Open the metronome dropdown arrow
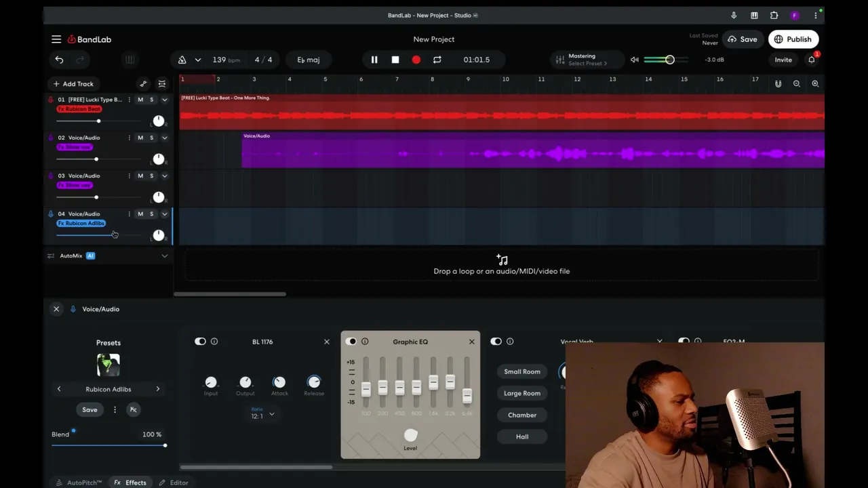Image resolution: width=868 pixels, height=488 pixels. (197, 60)
